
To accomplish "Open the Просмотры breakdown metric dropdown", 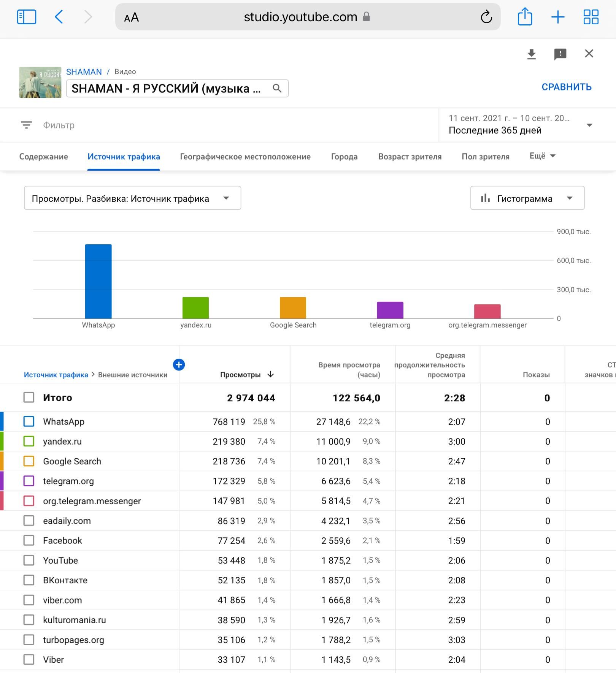I will [132, 198].
